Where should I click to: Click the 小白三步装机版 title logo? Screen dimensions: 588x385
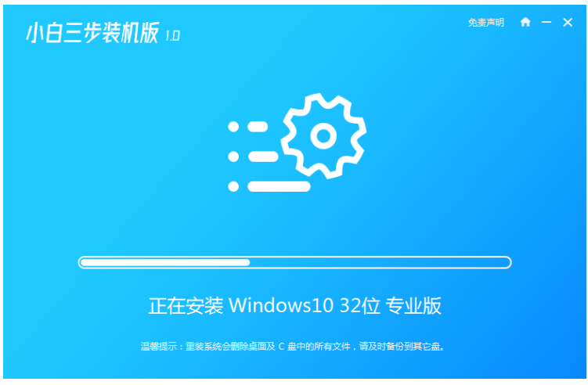click(x=92, y=33)
